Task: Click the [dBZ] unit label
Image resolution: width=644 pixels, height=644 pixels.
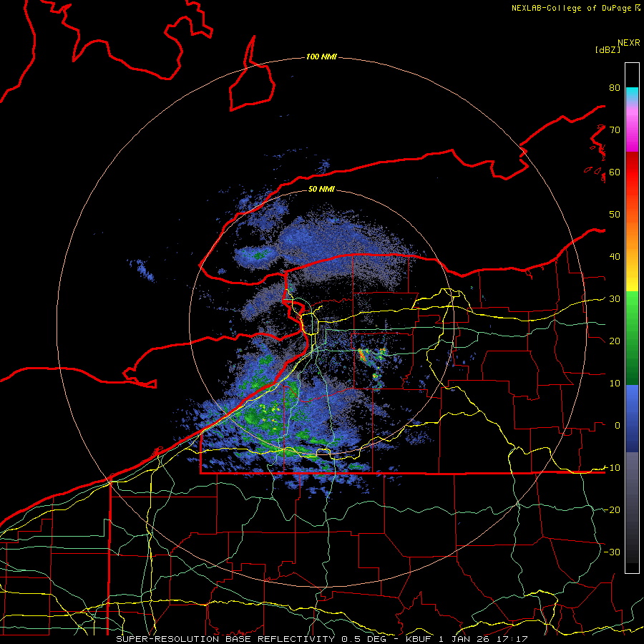Action: [x=608, y=49]
